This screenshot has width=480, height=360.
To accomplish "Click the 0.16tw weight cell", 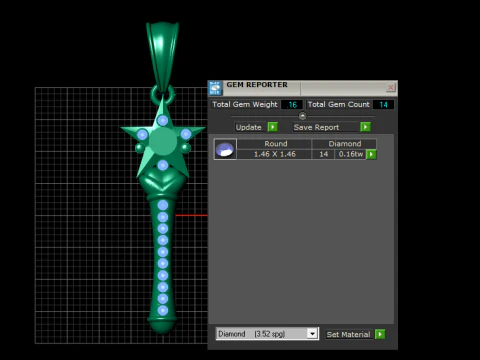I will tap(351, 154).
